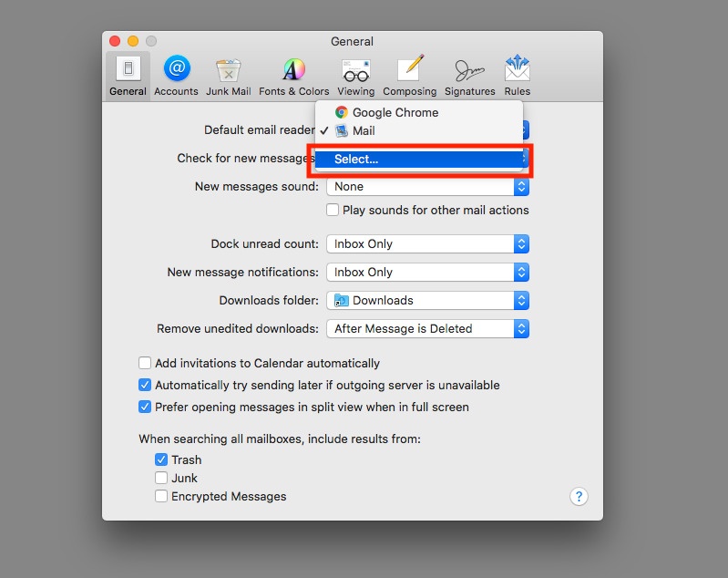Choose Google Chrome as default email reader
Image resolution: width=728 pixels, height=578 pixels.
(419, 112)
